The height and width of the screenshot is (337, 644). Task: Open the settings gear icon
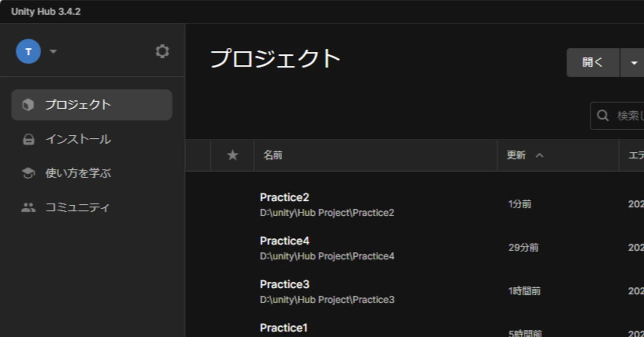tap(162, 51)
